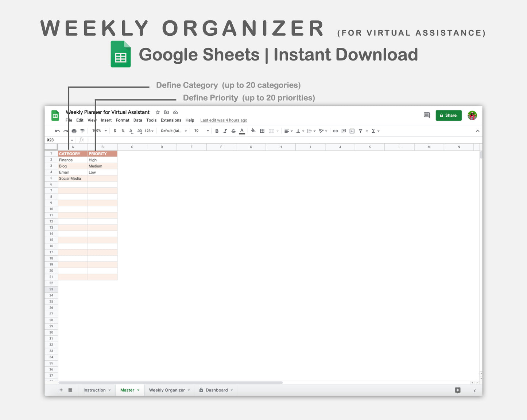Open the Last edit was 4 hours ago link

click(x=224, y=120)
